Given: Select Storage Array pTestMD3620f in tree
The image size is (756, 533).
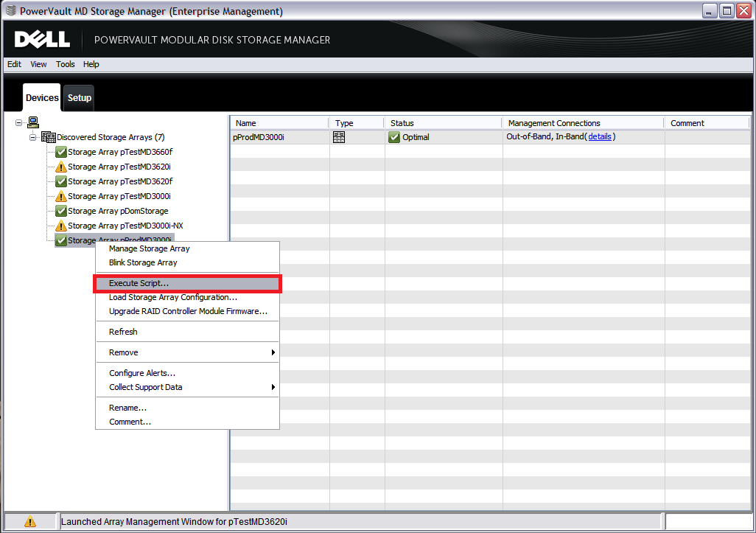Looking at the screenshot, I should click(120, 181).
